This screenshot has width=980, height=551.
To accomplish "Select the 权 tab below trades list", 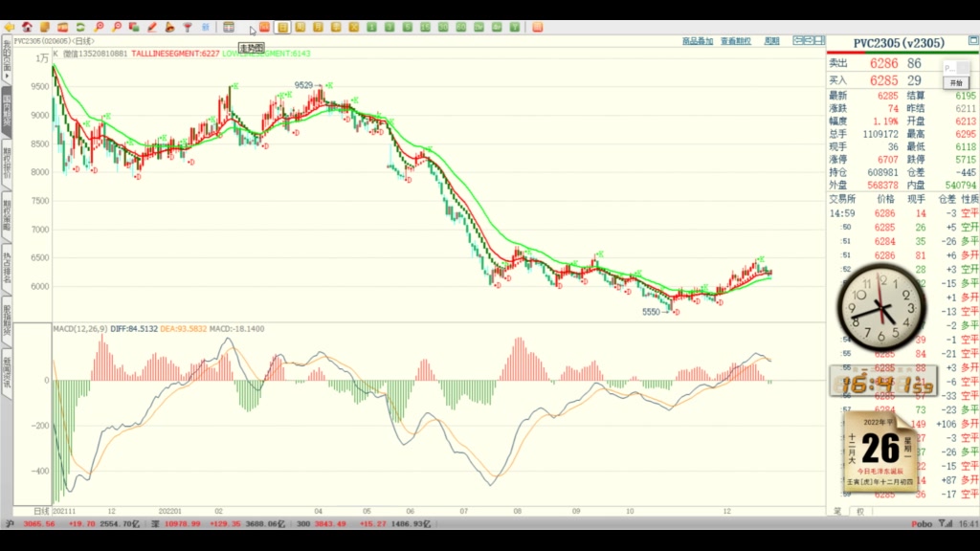I will point(860,512).
